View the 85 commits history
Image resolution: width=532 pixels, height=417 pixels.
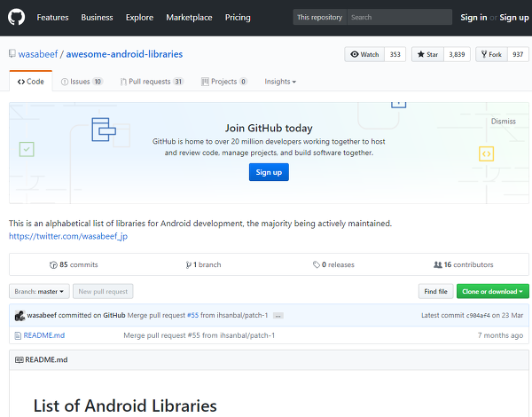(x=74, y=264)
